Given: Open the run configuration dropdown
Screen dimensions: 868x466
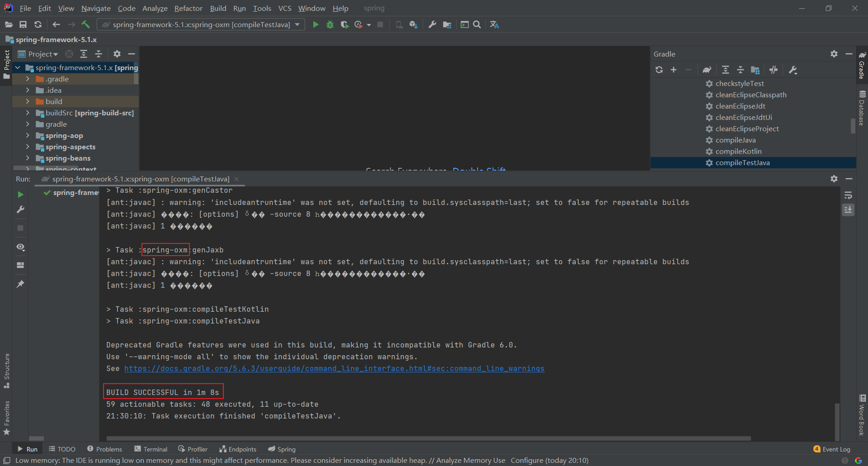Looking at the screenshot, I should [296, 24].
